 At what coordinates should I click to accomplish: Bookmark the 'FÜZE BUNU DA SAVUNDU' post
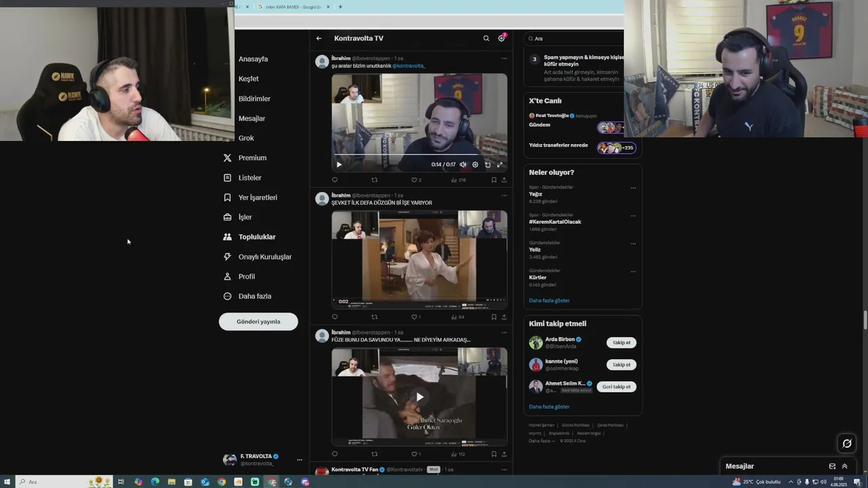(494, 454)
